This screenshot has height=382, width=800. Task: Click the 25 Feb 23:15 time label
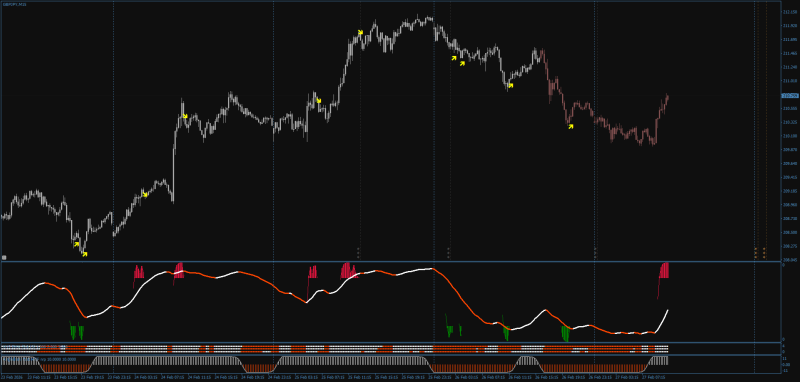point(440,377)
